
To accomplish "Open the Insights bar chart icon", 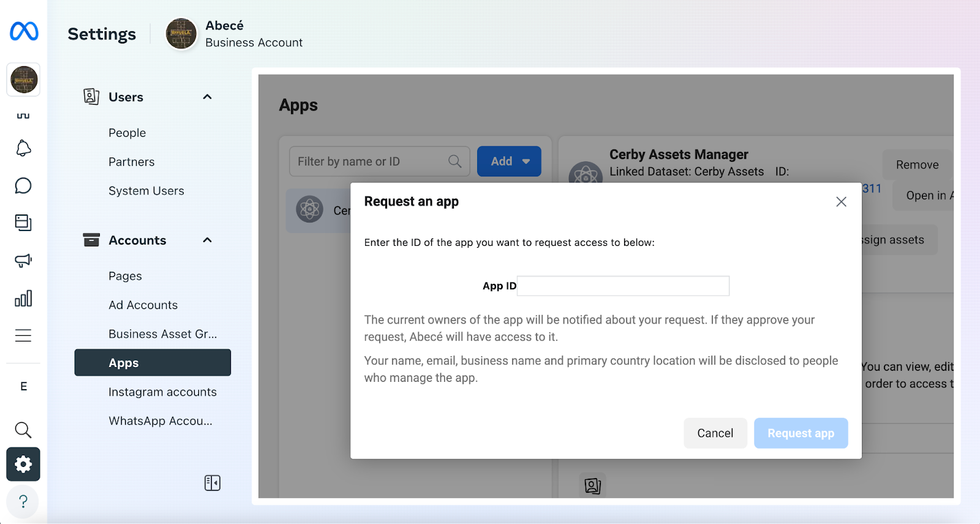I will coord(23,298).
